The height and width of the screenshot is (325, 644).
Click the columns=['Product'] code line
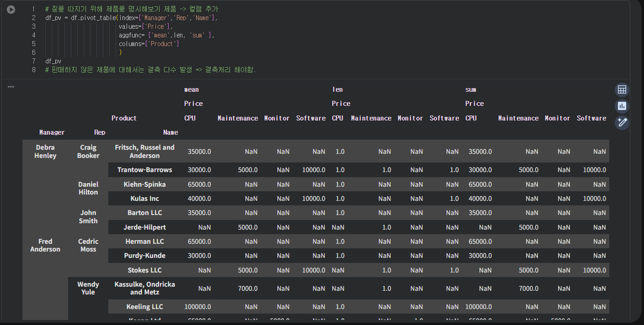(149, 44)
